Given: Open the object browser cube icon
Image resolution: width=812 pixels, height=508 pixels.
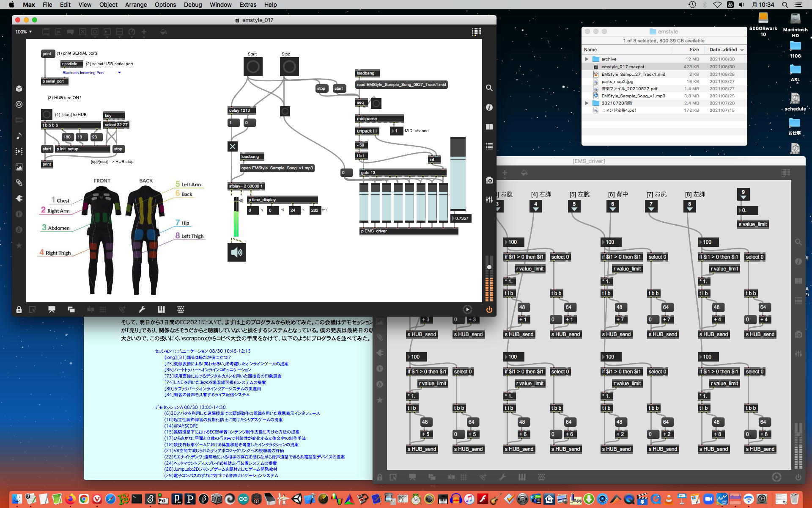Looking at the screenshot, I should point(19,88).
